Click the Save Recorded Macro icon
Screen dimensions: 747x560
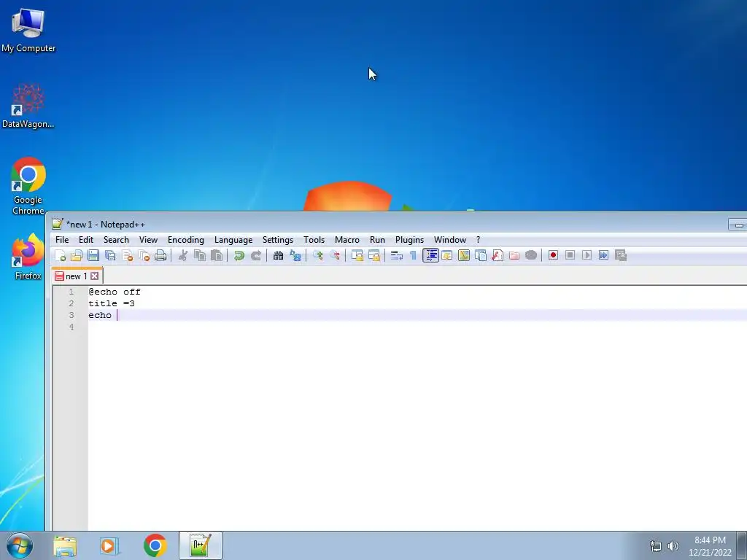pyautogui.click(x=620, y=256)
